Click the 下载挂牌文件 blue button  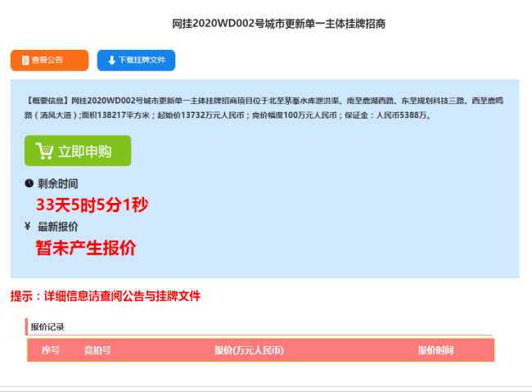(136, 61)
